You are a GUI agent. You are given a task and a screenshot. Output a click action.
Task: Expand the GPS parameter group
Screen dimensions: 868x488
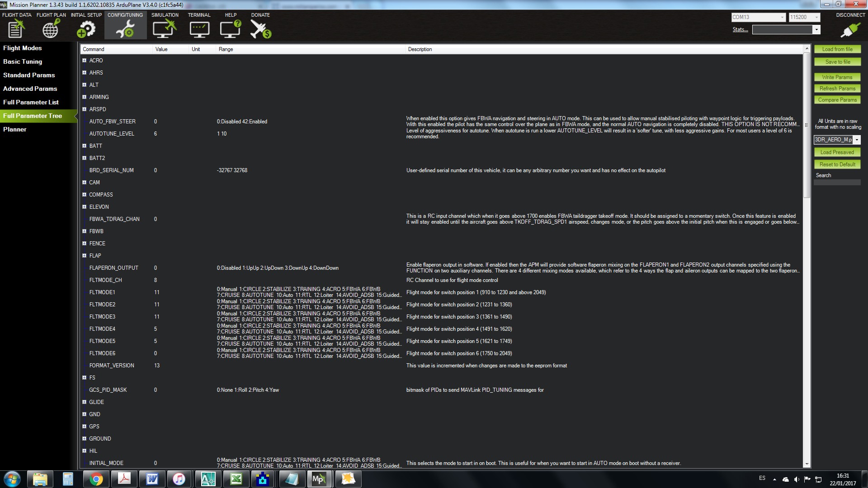coord(84,427)
